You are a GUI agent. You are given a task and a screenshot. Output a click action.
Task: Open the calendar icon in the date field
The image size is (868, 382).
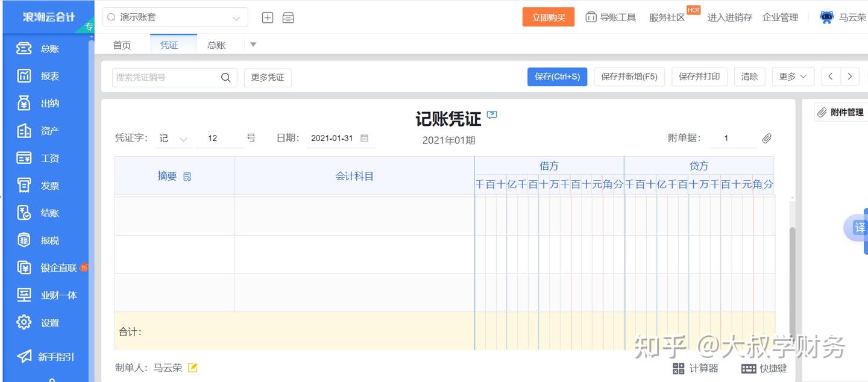pos(364,138)
